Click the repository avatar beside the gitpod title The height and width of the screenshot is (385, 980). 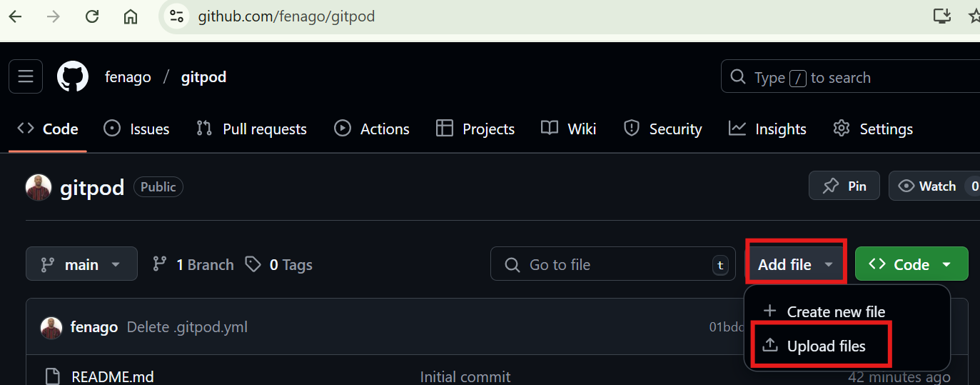pos(39,187)
